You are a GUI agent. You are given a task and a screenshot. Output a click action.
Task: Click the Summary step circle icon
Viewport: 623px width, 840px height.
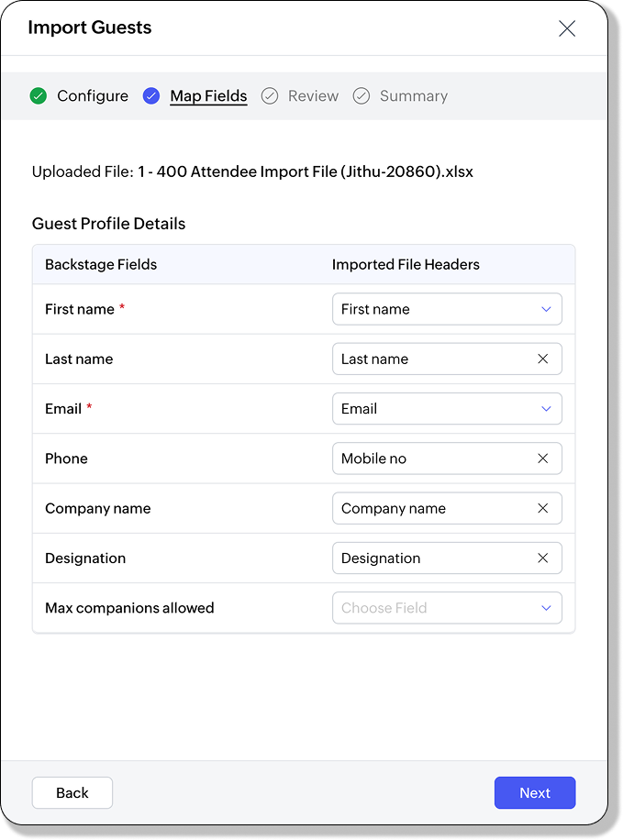[x=362, y=95]
